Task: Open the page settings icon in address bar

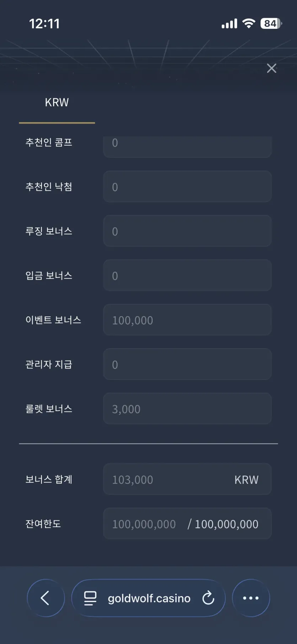Action: click(90, 598)
